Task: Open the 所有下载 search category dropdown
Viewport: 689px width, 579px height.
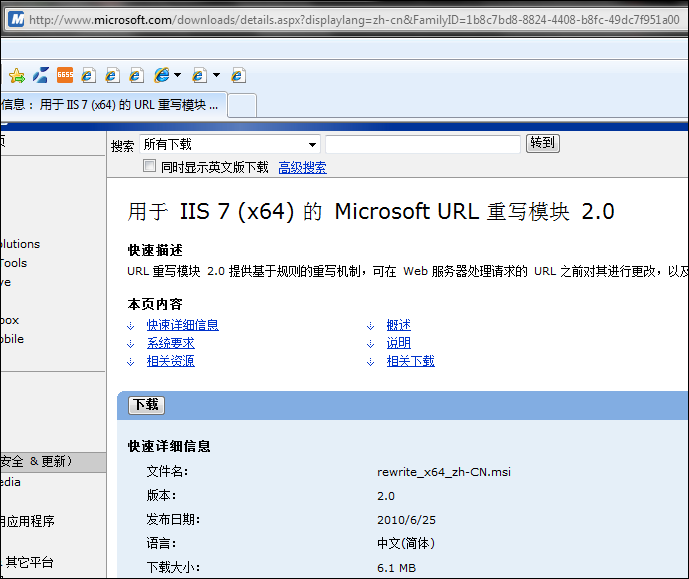Action: (x=230, y=144)
